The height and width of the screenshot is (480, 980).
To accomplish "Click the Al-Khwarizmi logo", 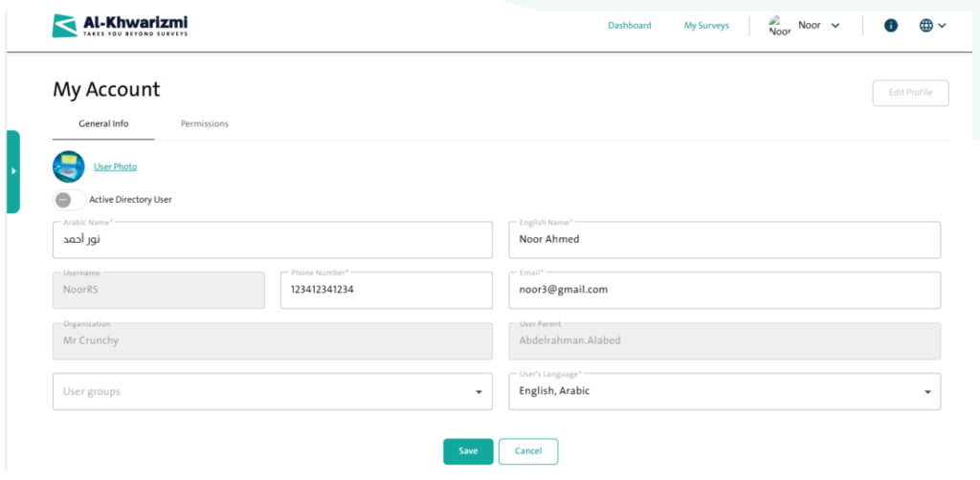I will pos(120,26).
